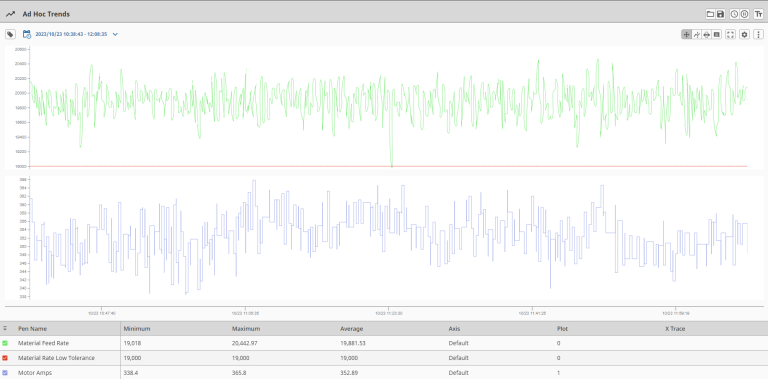Sort by the Maximum column header

click(246, 329)
